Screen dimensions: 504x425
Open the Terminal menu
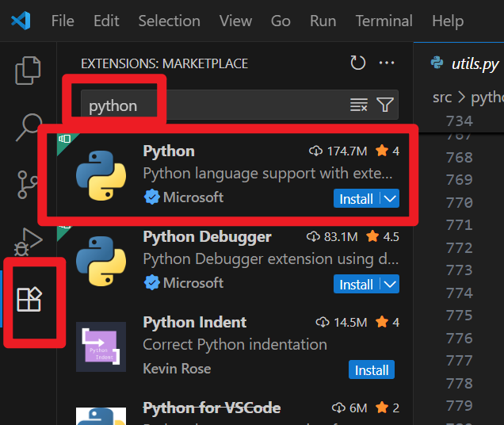tap(384, 21)
